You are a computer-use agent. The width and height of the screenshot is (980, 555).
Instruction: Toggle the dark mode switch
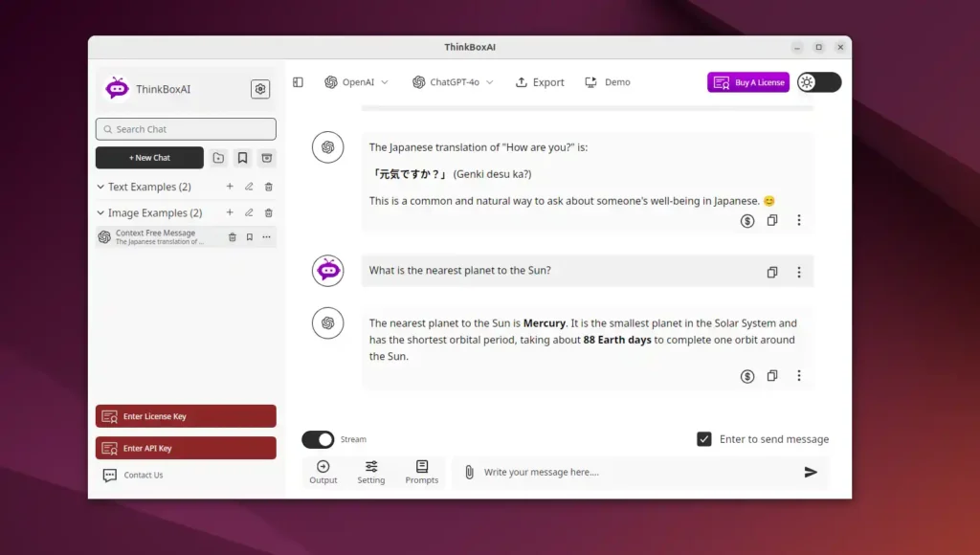tap(818, 82)
